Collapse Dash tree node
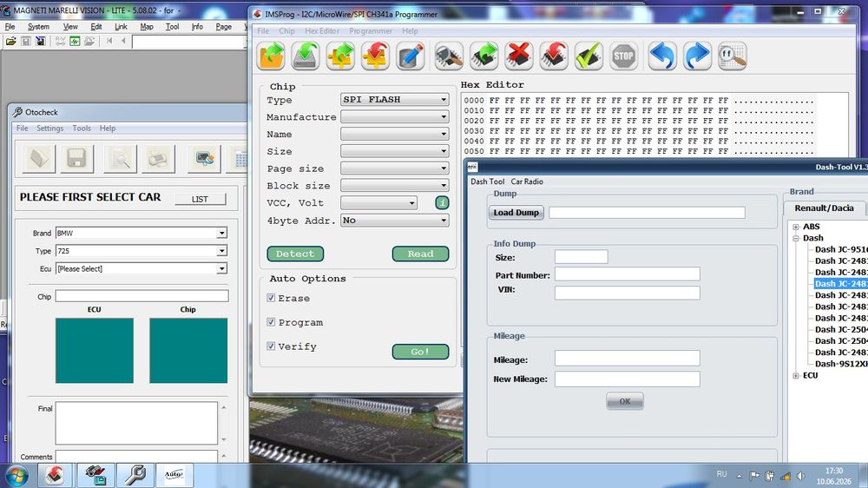 796,238
